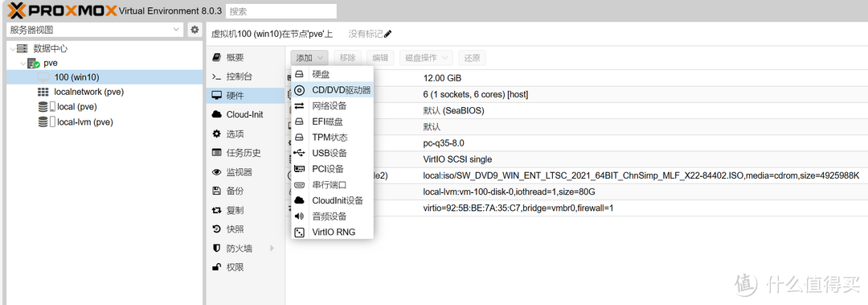Image resolution: width=868 pixels, height=305 pixels.
Task: Open the Cloud-Init tab
Action: click(x=246, y=115)
